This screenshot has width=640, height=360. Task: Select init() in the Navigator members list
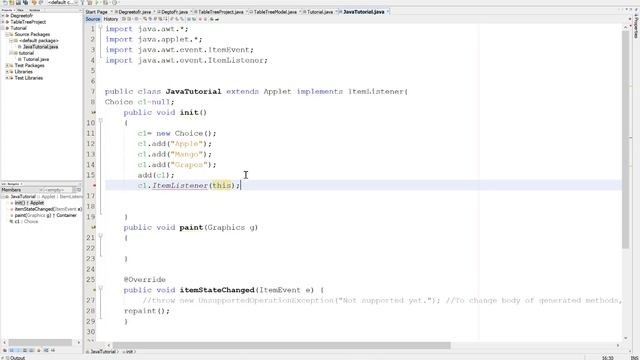click(x=29, y=203)
